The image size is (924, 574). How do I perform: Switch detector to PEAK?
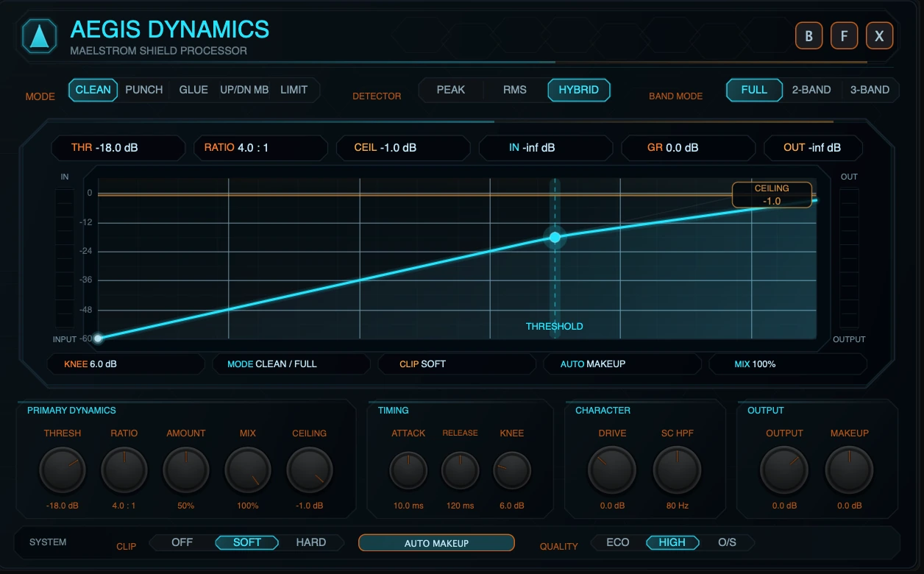[x=451, y=90]
